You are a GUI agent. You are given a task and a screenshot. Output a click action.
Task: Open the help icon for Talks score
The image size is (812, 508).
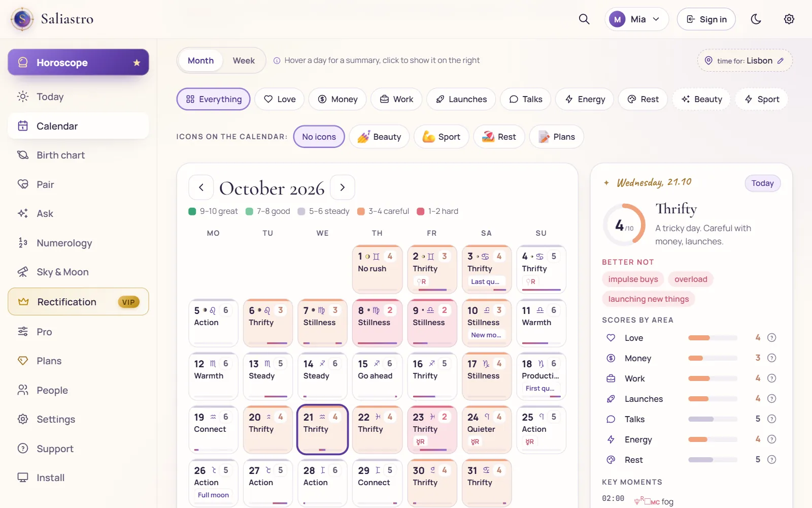(772, 419)
